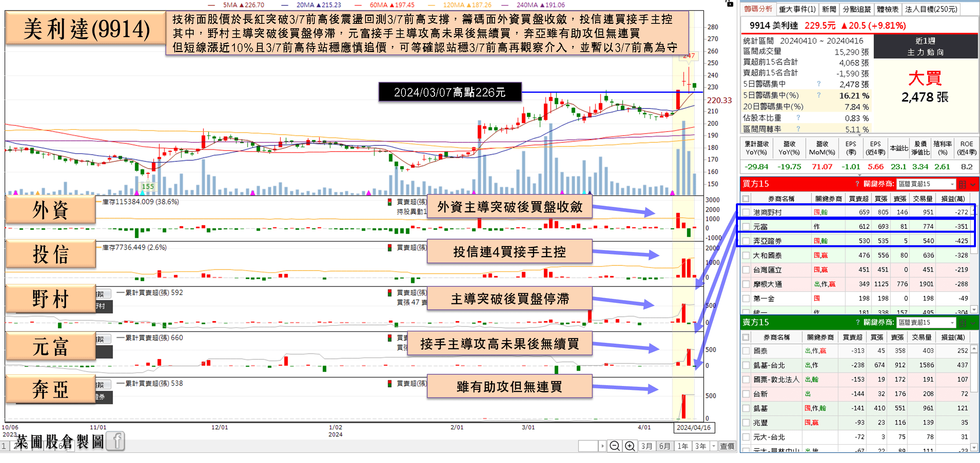Open the 新聞 tab

click(829, 9)
